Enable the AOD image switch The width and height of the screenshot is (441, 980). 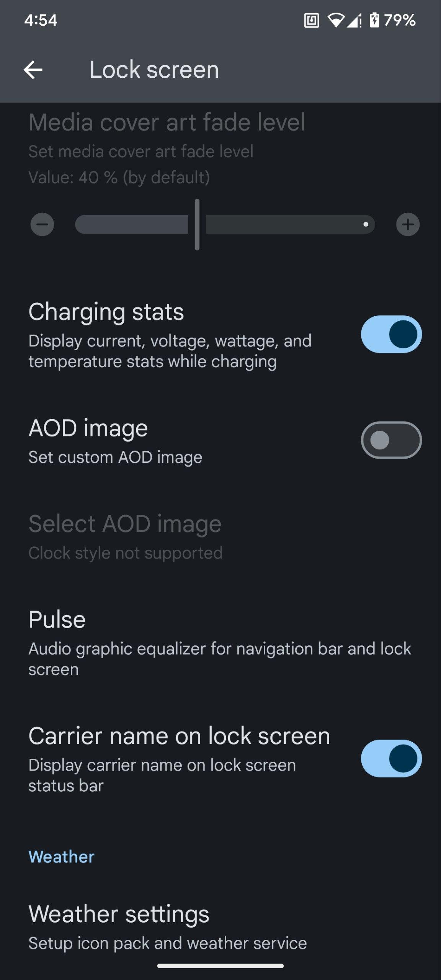pos(391,440)
